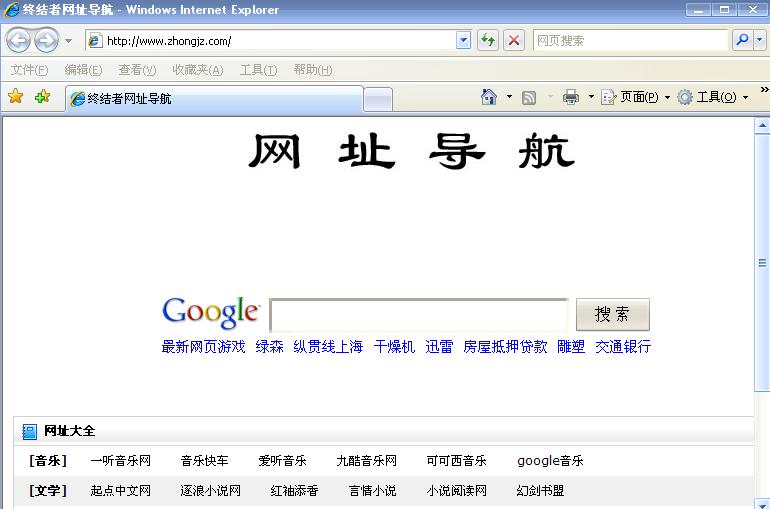Click the browser Forward arrow button

pos(47,41)
